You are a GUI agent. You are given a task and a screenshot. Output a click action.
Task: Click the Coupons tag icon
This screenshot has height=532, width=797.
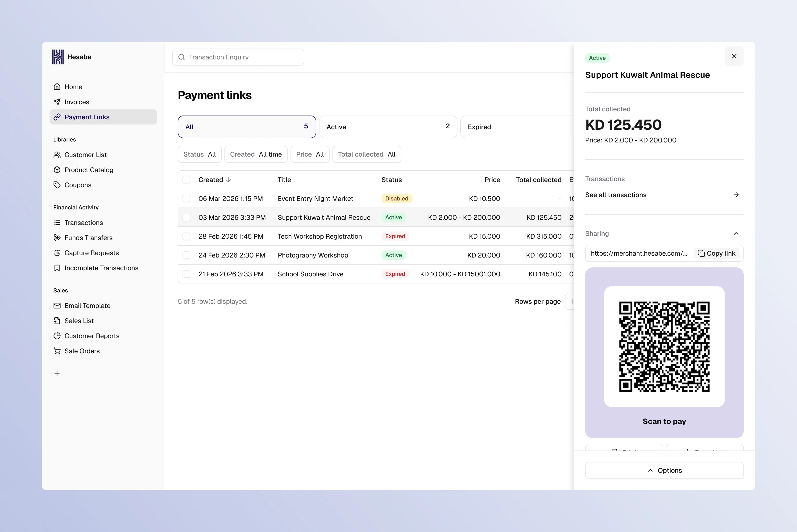coord(57,185)
